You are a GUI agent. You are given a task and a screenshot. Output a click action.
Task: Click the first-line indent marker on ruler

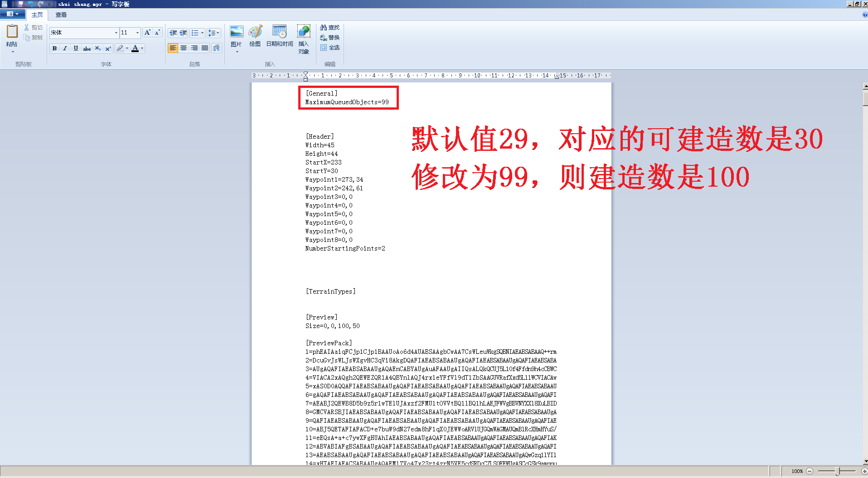305,73
